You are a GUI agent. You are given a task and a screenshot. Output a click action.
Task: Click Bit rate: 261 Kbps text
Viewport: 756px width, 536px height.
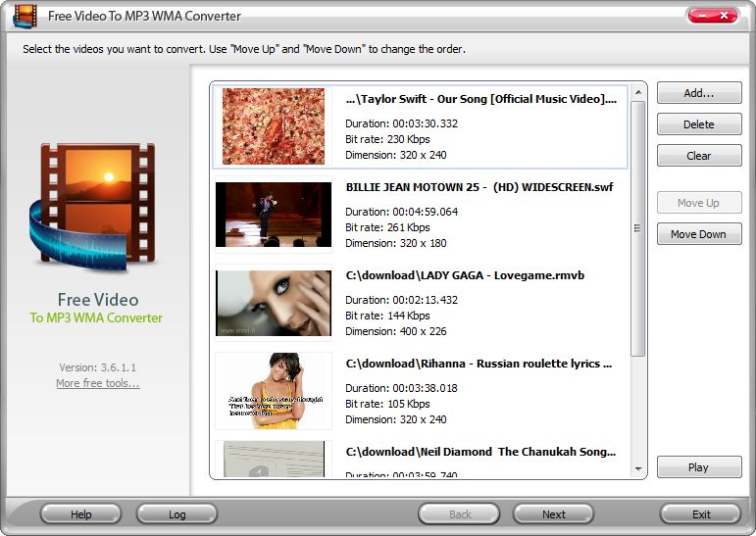coord(387,227)
